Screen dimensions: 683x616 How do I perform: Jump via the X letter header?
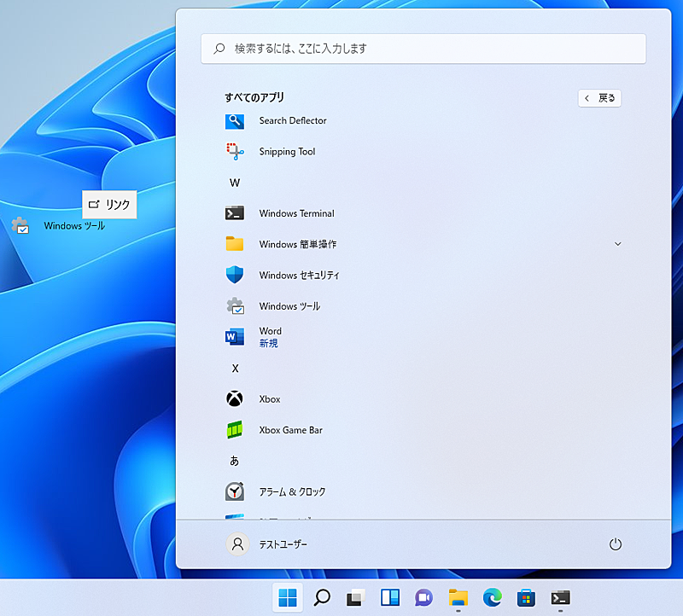tap(236, 369)
